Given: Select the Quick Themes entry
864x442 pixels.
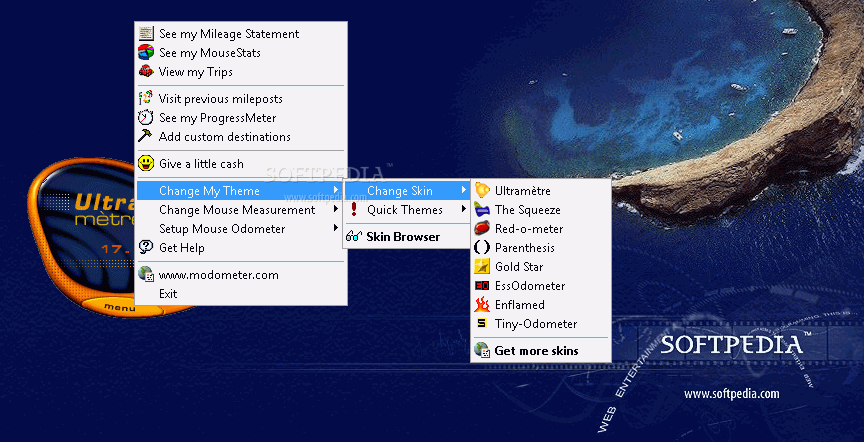Looking at the screenshot, I should coord(407,210).
